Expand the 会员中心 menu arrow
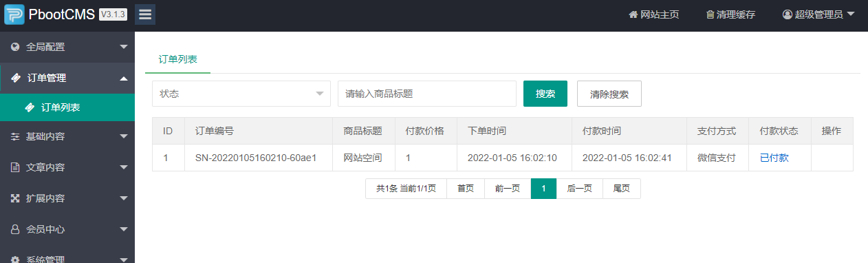The height and width of the screenshot is (263, 868). 124,229
